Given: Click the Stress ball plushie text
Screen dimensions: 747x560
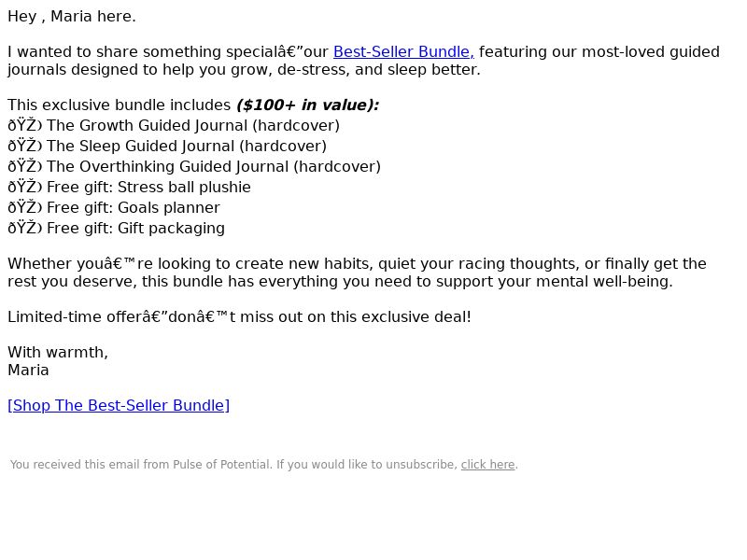Looking at the screenshot, I should (184, 187).
